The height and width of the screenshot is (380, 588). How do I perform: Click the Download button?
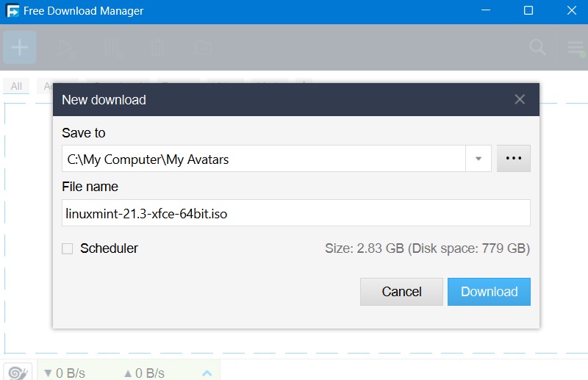tap(489, 292)
